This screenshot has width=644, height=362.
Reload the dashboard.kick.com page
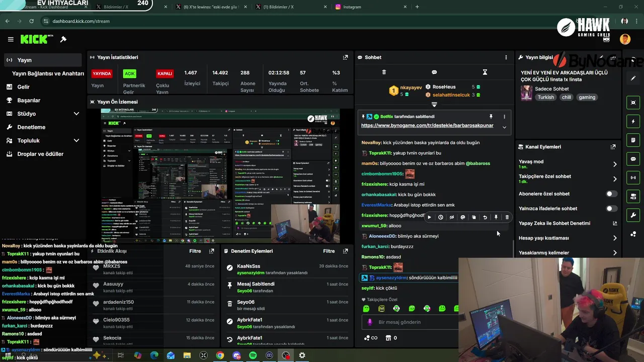tap(31, 21)
